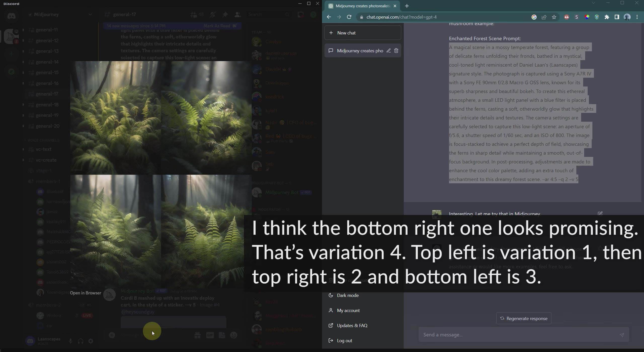The image size is (644, 352).
Task: Click 'Log out' button in ChatGPT menu
Action: pos(345,340)
